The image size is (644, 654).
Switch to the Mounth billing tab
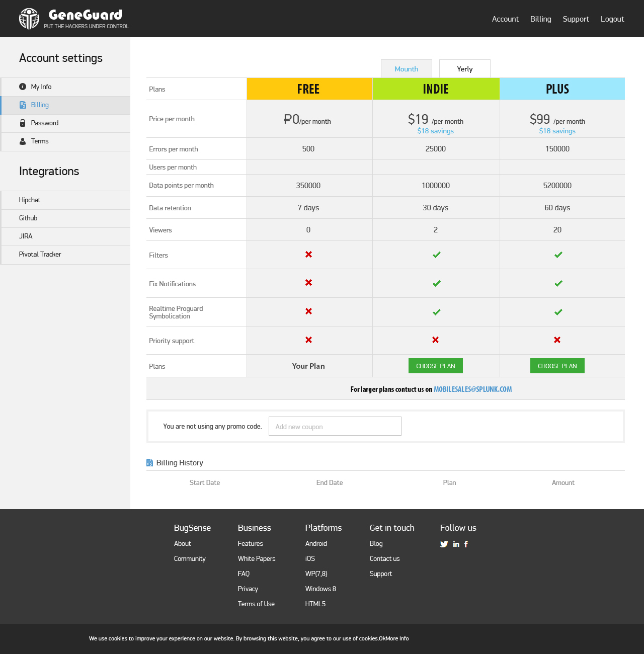407,69
